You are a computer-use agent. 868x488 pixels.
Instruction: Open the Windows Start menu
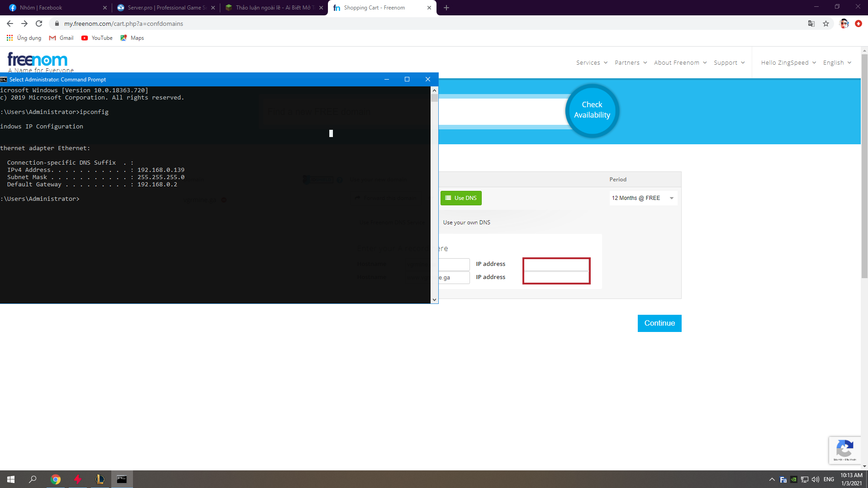(x=11, y=479)
